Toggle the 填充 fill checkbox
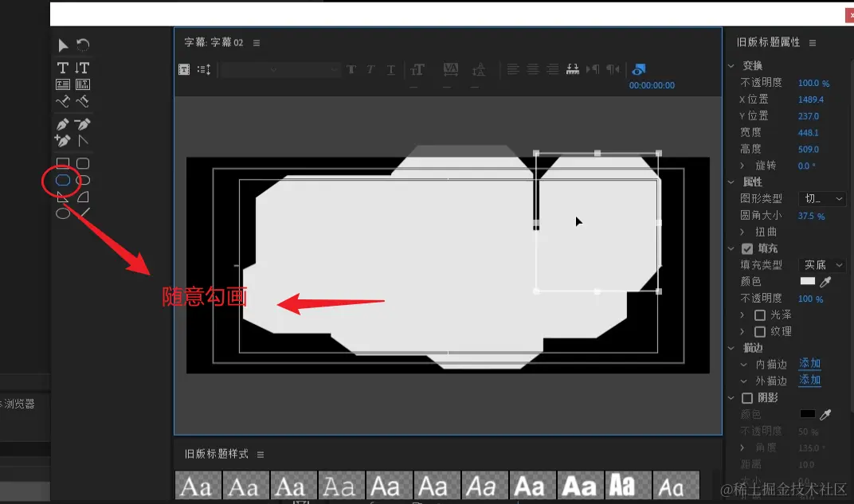This screenshot has height=504, width=854. point(747,248)
